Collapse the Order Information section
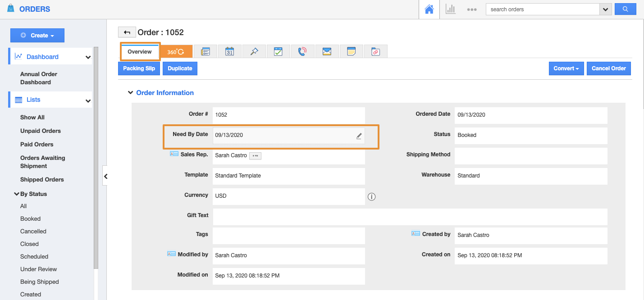 [x=131, y=93]
